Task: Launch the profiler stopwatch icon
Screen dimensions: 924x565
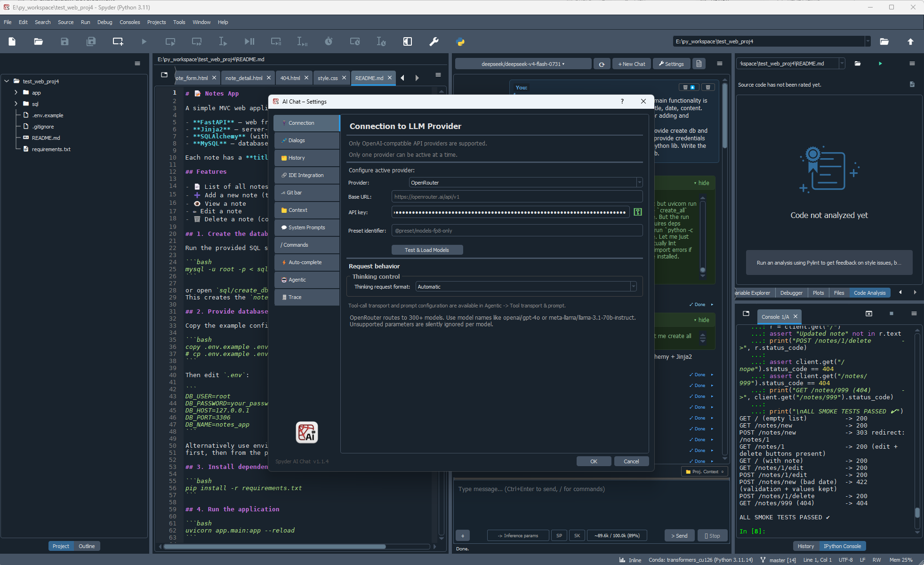Action: click(x=329, y=41)
